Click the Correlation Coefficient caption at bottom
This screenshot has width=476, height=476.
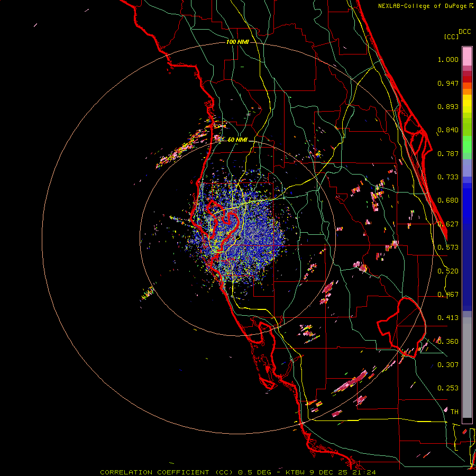click(238, 472)
